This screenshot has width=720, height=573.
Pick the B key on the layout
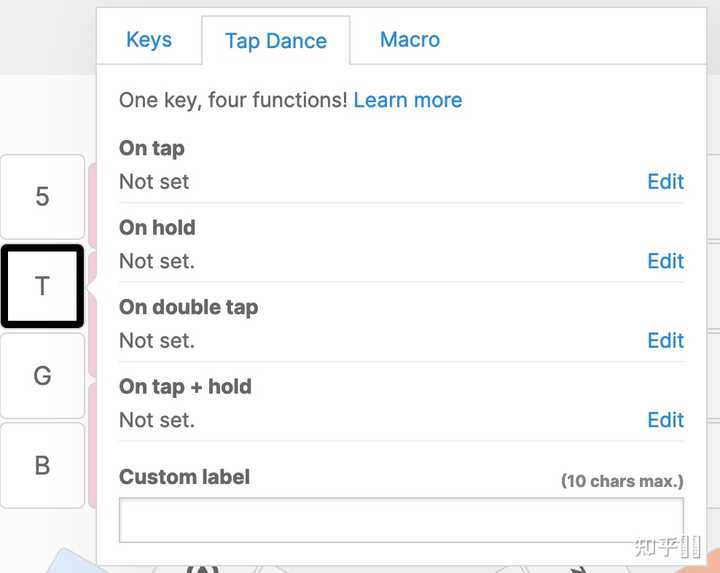point(42,465)
